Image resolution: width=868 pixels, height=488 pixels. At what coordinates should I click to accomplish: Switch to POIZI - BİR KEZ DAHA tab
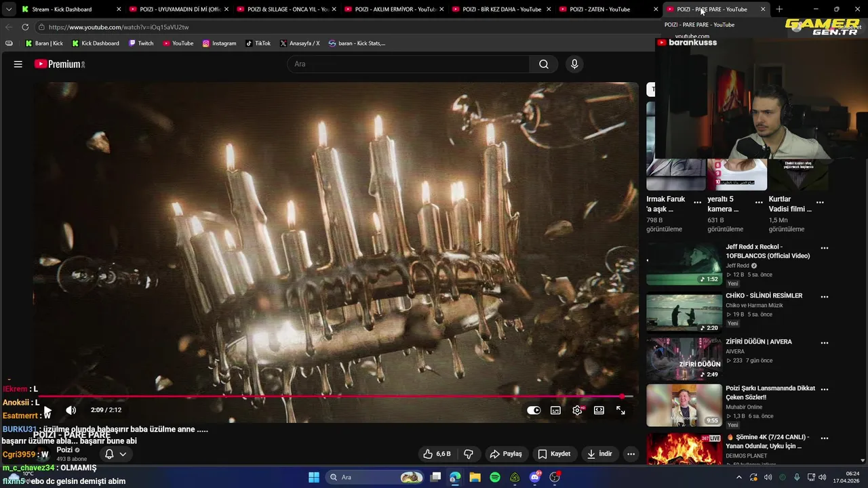[x=502, y=9]
